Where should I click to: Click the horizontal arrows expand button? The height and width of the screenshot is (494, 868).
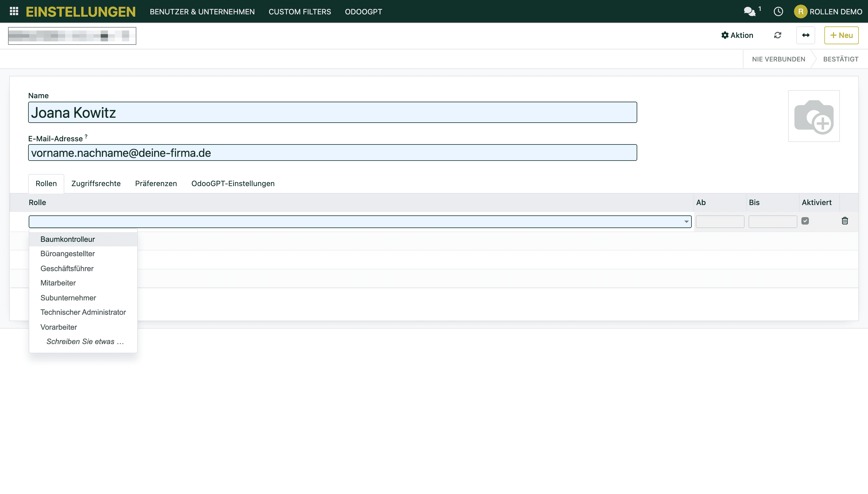click(806, 35)
